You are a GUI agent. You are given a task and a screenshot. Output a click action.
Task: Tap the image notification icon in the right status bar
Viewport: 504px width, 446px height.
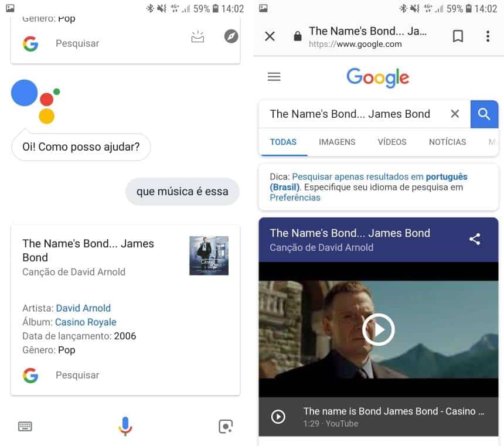pos(263,8)
